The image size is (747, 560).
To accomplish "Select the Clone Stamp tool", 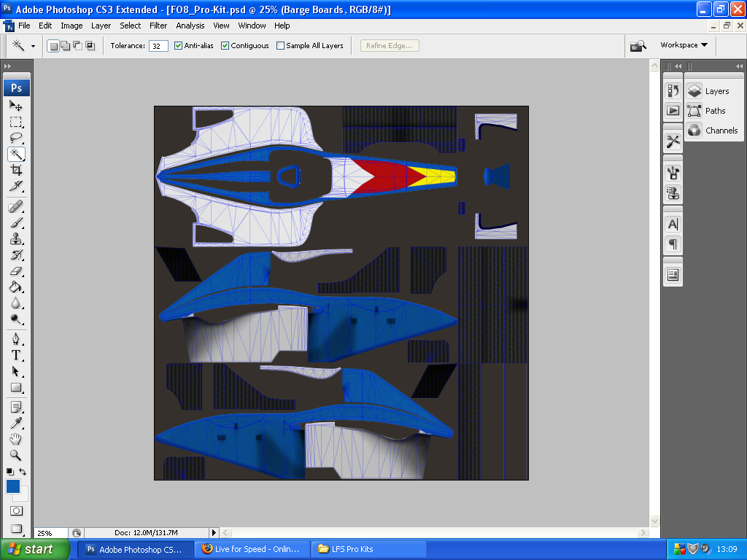I will tap(16, 239).
